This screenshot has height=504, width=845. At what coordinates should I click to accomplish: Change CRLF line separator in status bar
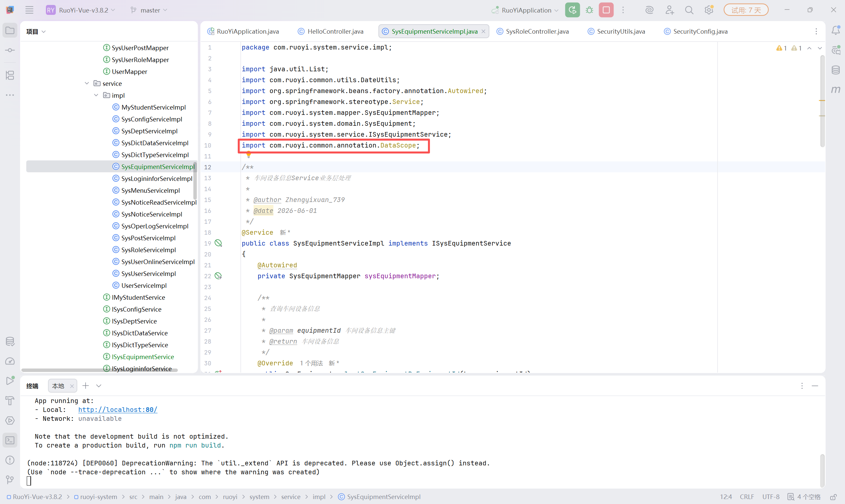click(747, 497)
